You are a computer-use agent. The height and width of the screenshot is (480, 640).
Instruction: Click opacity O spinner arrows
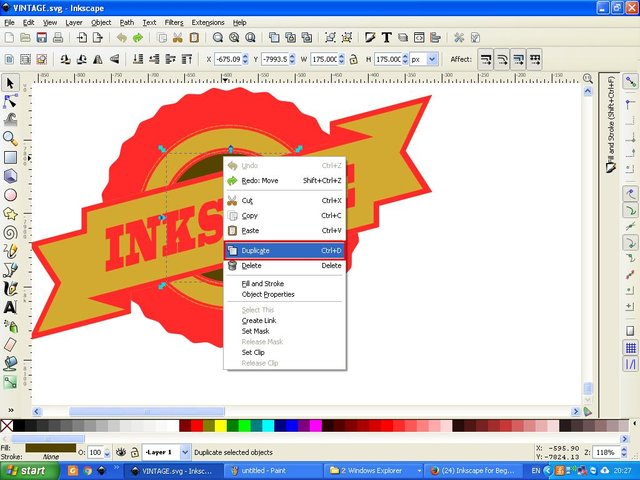[107, 452]
